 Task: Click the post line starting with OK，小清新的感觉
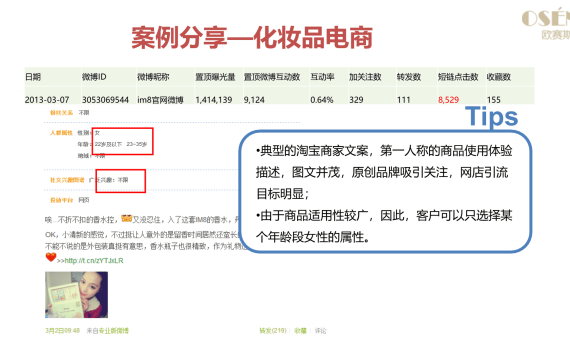(x=142, y=235)
